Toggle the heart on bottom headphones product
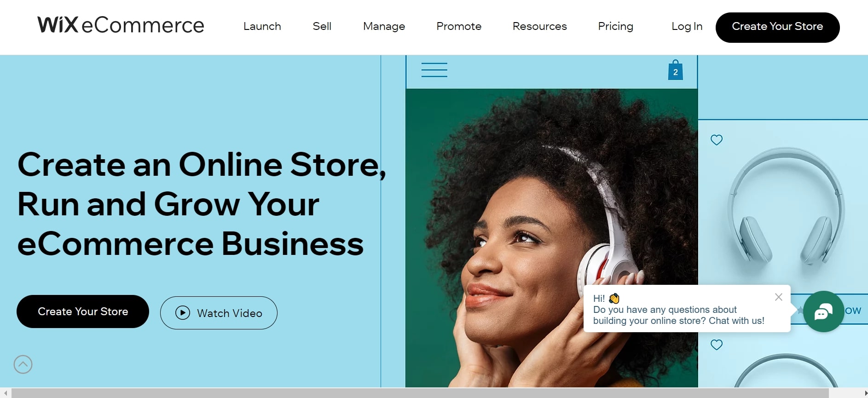The image size is (868, 398). click(717, 345)
